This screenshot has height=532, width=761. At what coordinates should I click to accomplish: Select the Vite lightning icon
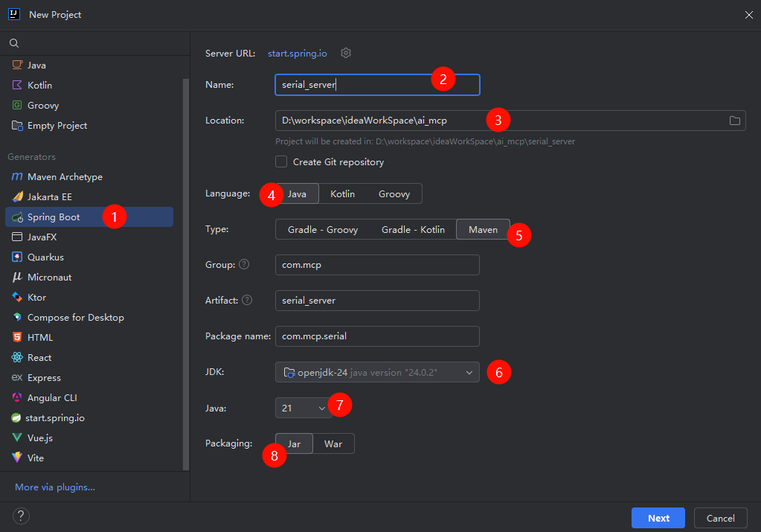pyautogui.click(x=17, y=458)
